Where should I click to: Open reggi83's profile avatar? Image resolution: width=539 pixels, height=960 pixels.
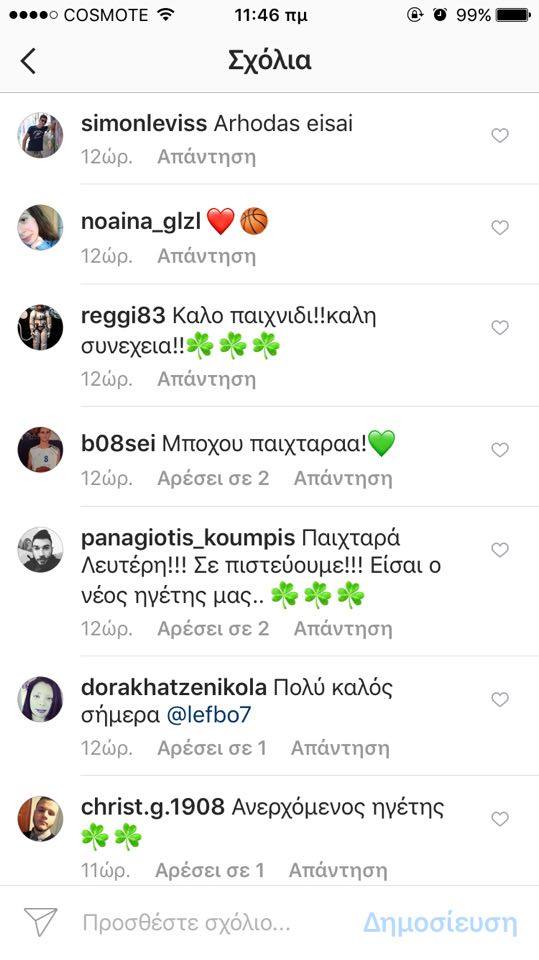(x=40, y=328)
